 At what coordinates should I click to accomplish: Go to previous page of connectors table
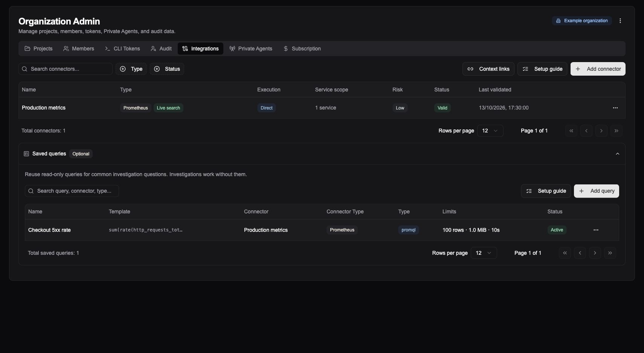[586, 131]
